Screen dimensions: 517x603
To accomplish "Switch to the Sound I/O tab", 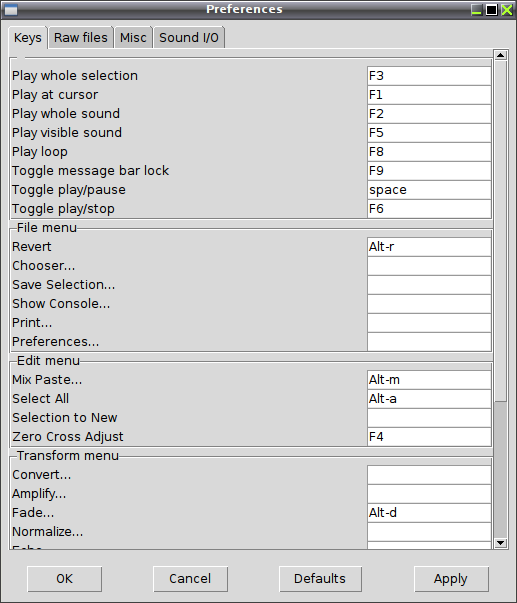I will tap(189, 38).
